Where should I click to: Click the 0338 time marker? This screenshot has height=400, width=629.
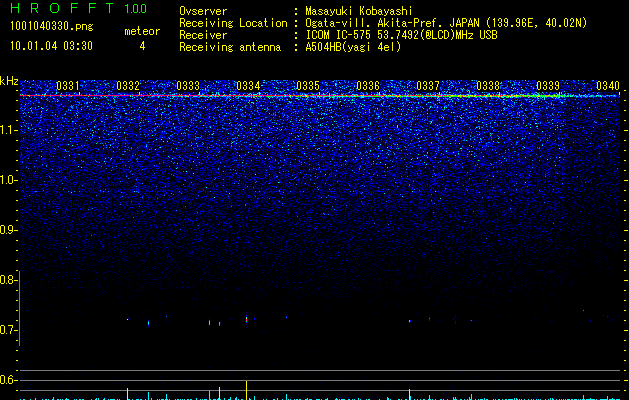488,86
